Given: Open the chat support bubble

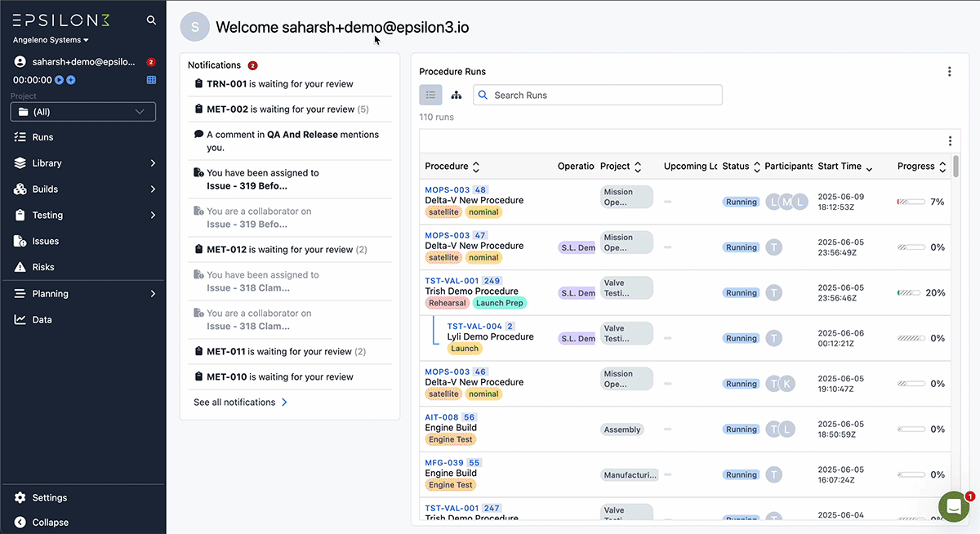Looking at the screenshot, I should 953,507.
